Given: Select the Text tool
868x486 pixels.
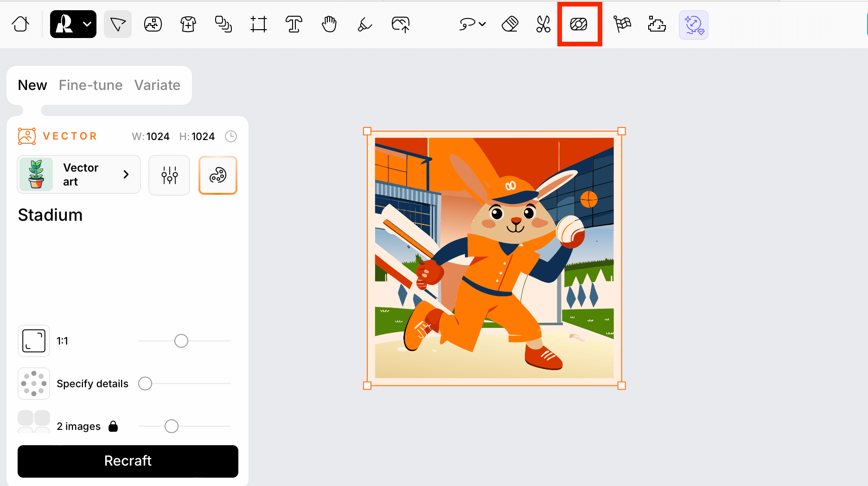Looking at the screenshot, I should pyautogui.click(x=294, y=24).
